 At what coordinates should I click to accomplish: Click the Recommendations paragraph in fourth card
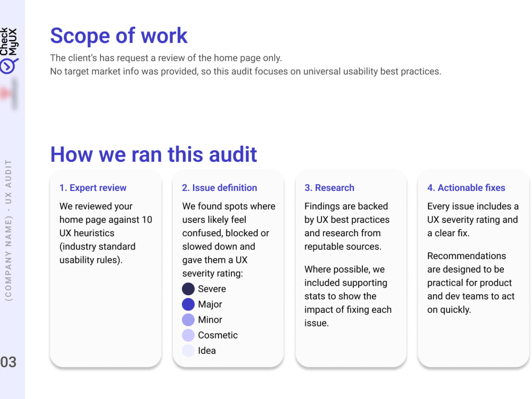[x=471, y=282]
